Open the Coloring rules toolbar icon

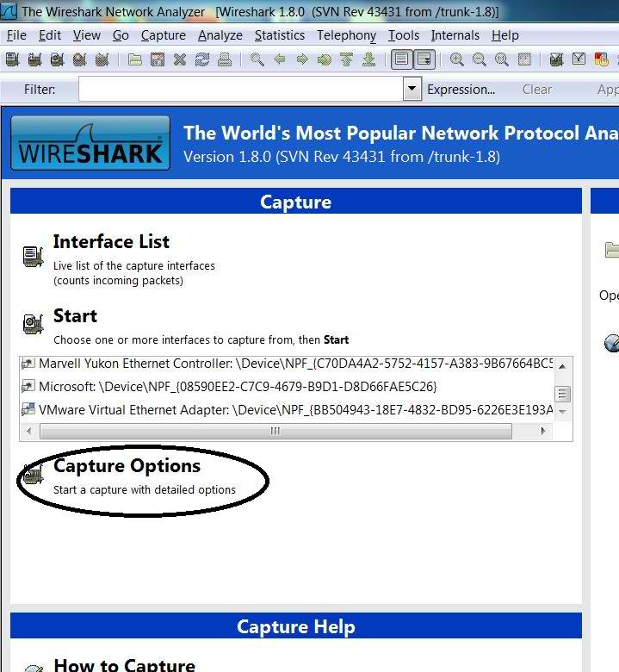pyautogui.click(x=602, y=59)
